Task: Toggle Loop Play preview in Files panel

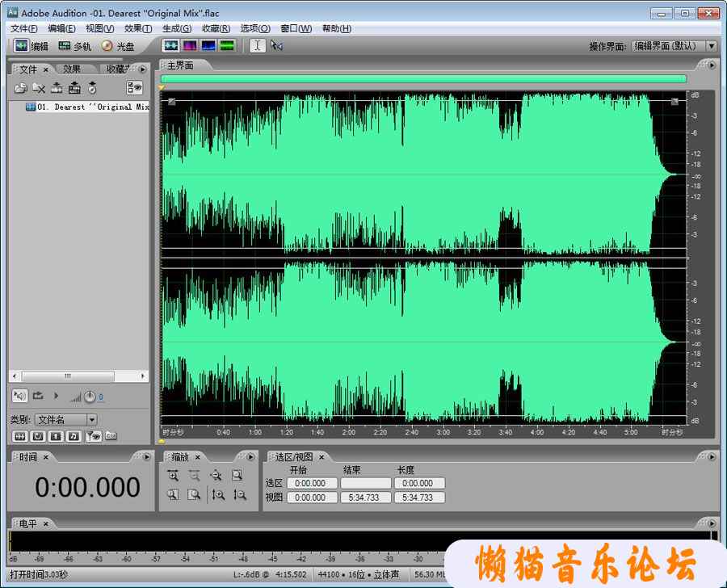Action: pos(38,396)
